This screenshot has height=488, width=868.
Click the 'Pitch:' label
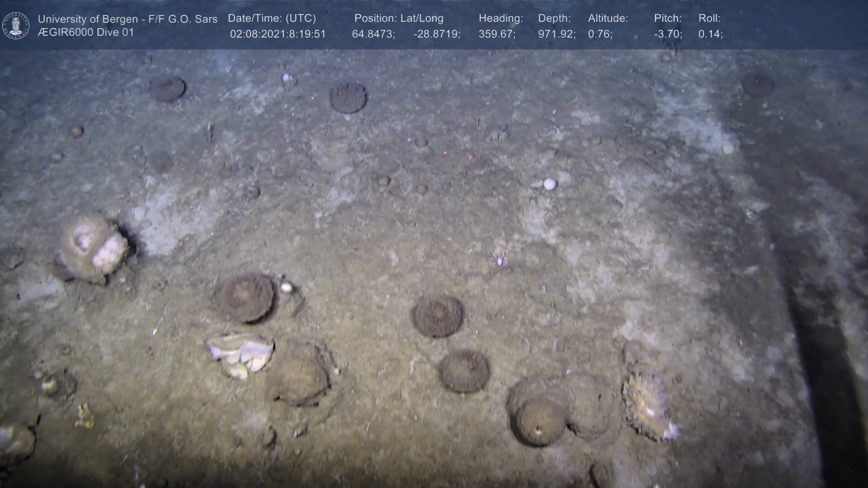(668, 19)
